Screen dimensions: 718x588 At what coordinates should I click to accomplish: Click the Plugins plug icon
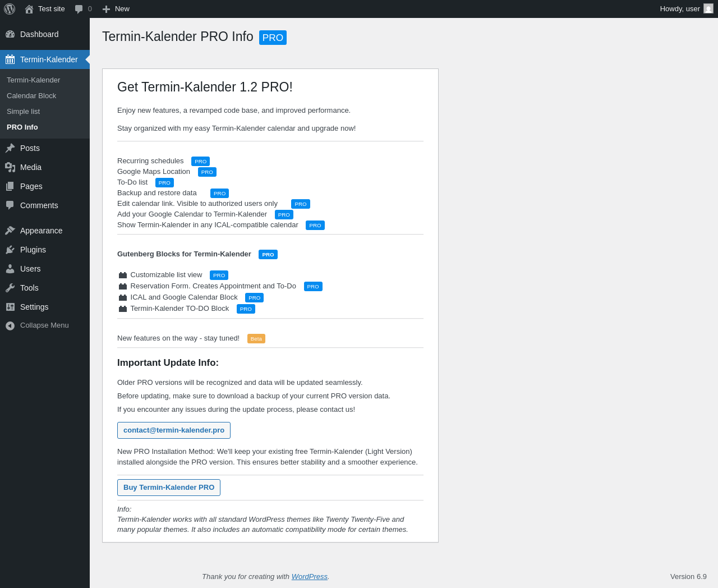click(x=10, y=250)
